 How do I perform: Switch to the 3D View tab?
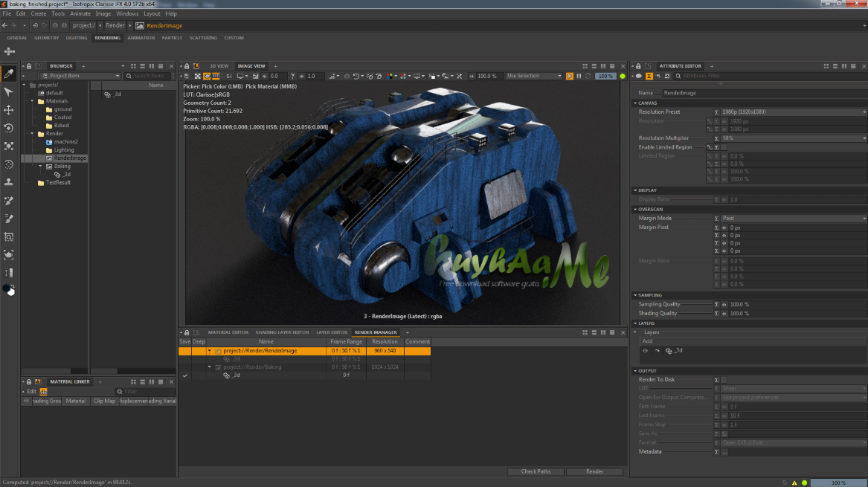(x=219, y=66)
